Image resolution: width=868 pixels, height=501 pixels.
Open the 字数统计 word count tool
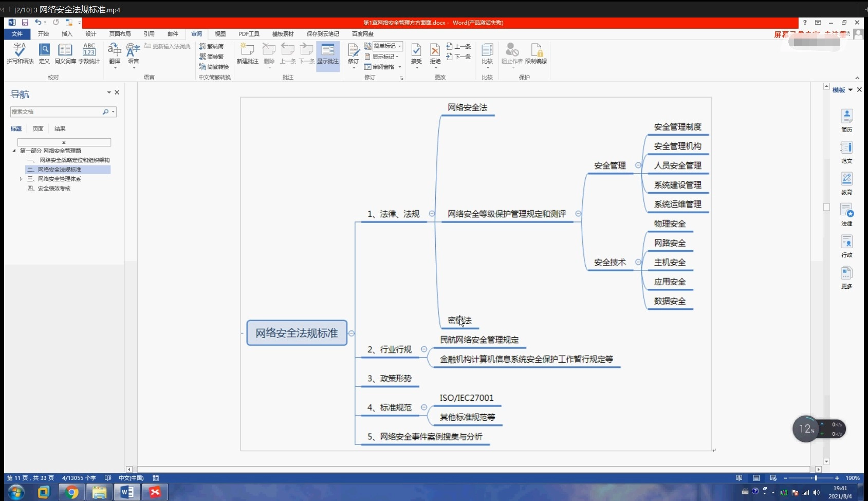[x=89, y=53]
